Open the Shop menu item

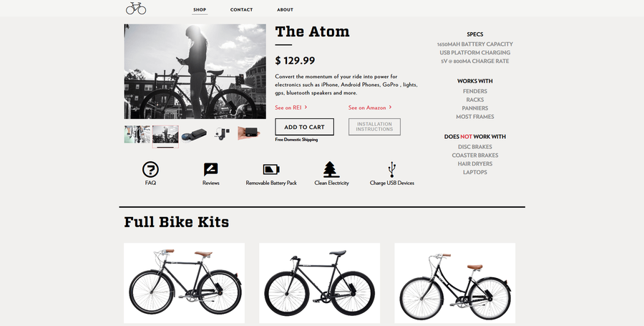[200, 9]
